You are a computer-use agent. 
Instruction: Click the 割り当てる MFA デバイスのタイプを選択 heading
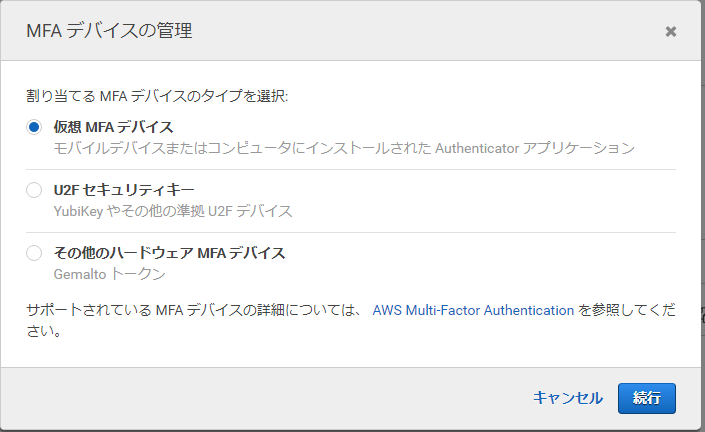click(x=157, y=96)
